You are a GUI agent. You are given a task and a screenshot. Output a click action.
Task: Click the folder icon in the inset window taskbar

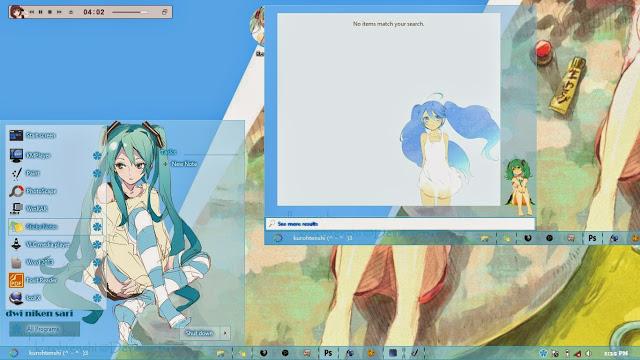point(485,238)
